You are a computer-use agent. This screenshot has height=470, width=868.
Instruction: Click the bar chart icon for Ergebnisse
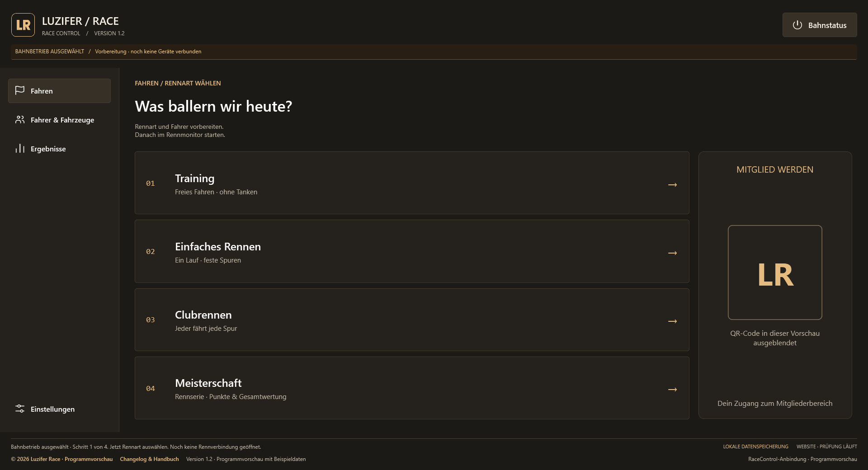(x=20, y=149)
